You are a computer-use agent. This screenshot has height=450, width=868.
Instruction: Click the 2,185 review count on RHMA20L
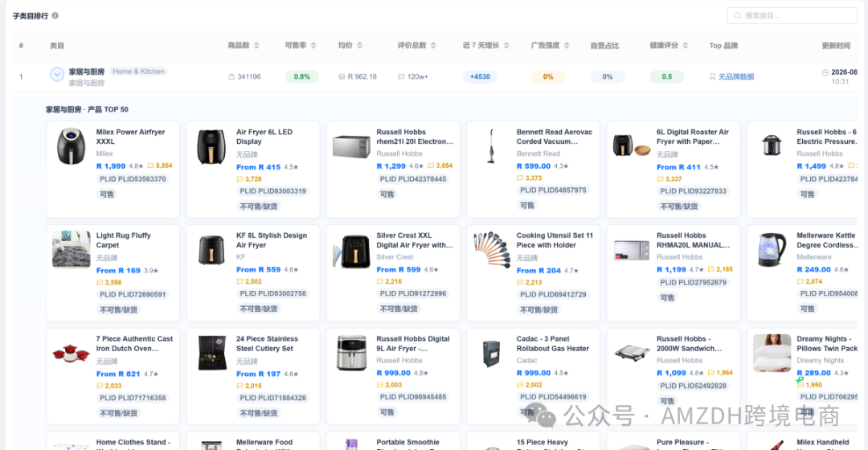[720, 269]
